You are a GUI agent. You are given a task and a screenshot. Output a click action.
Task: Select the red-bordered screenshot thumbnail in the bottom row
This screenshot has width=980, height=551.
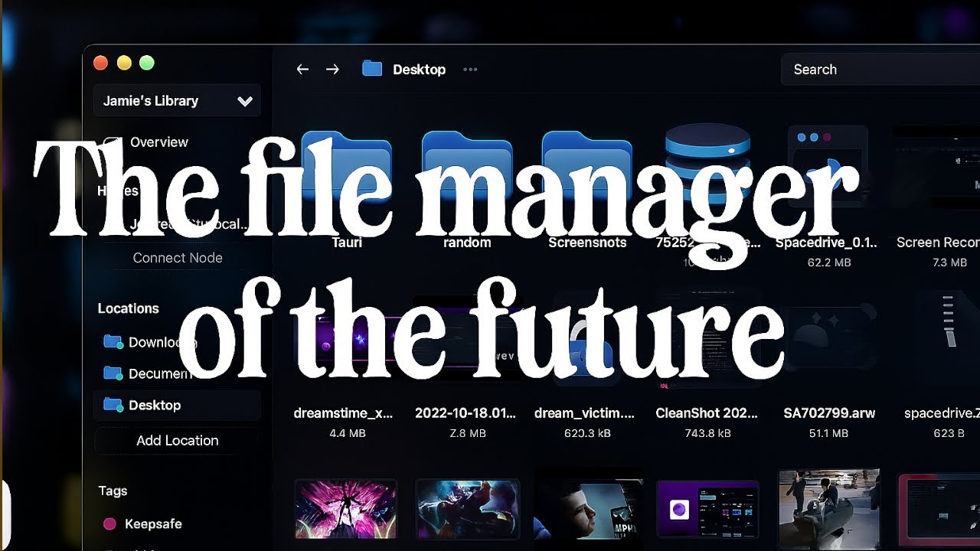point(939,511)
